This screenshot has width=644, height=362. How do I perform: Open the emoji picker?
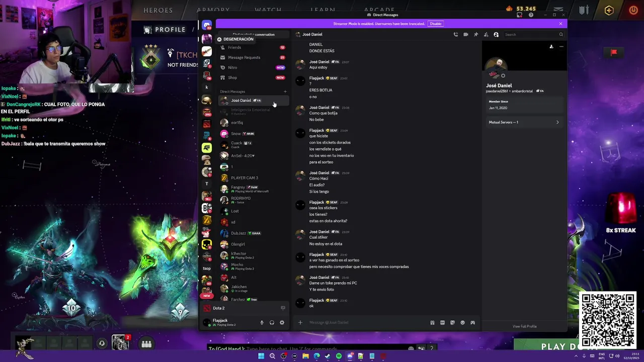coord(462,323)
